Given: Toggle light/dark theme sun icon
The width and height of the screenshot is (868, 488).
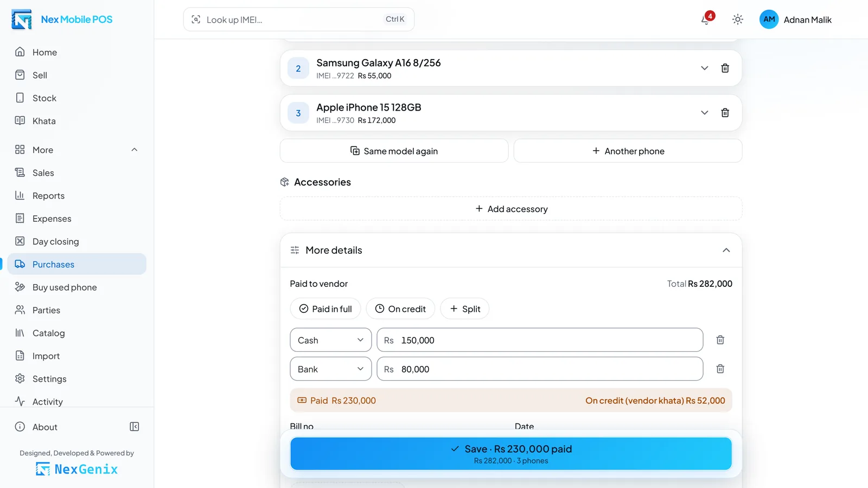Looking at the screenshot, I should click(x=737, y=20).
